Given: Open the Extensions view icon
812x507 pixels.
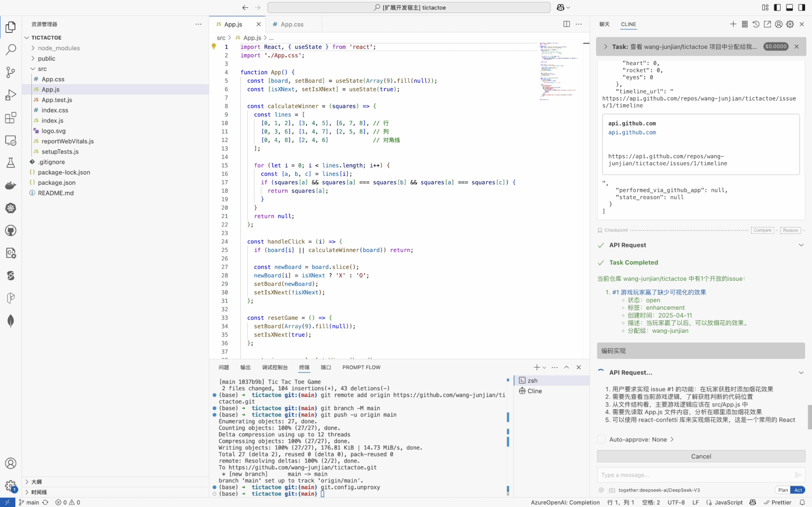Looking at the screenshot, I should (x=10, y=118).
